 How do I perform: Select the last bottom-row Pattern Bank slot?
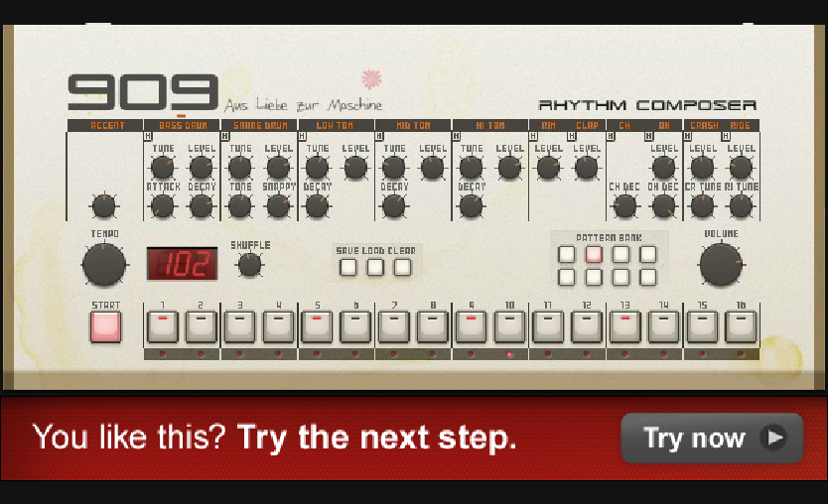[648, 277]
